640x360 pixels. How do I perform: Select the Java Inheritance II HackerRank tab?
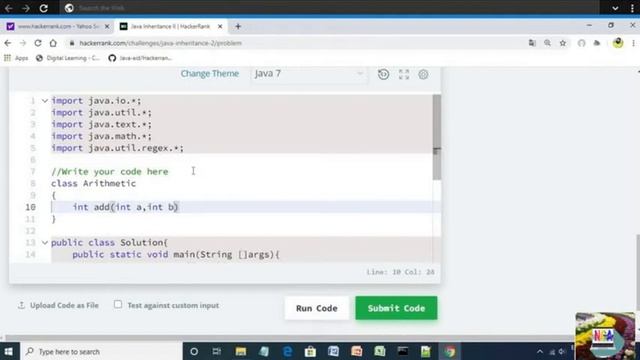pos(171,27)
